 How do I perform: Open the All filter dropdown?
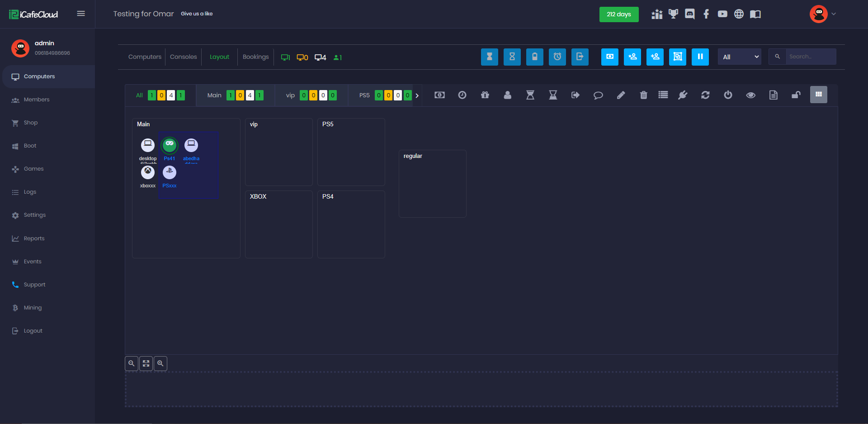(739, 57)
